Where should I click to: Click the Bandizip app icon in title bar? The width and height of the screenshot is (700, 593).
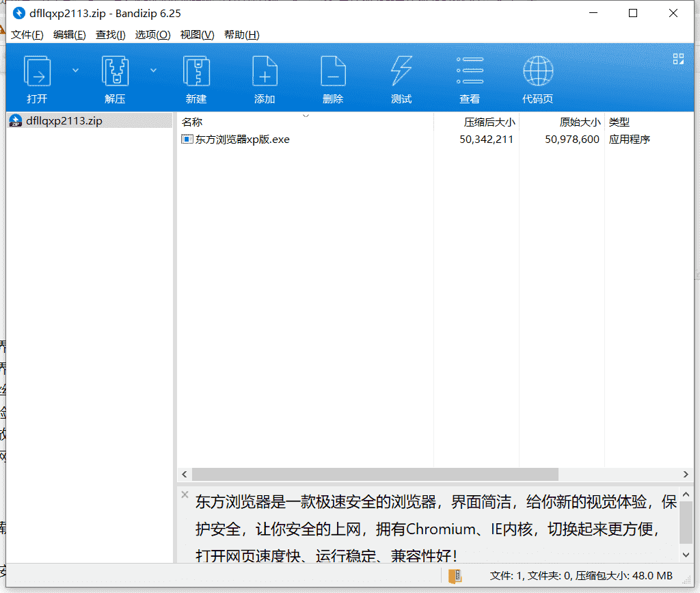pos(18,14)
